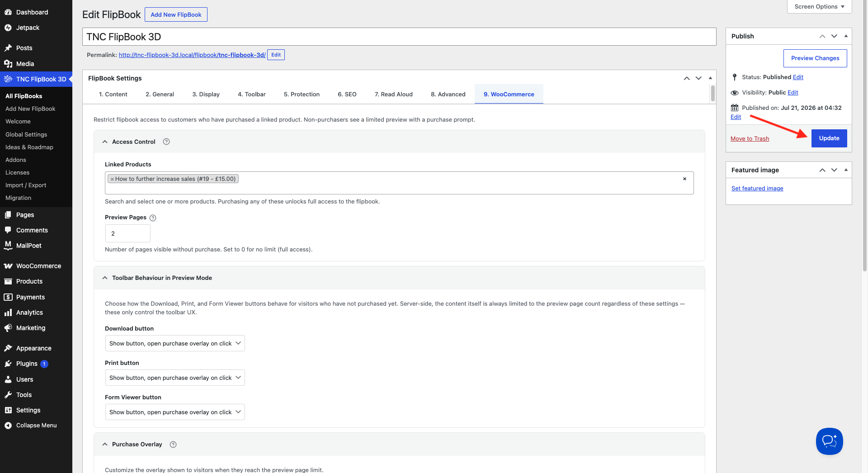Click the Move to Trash link
The height and width of the screenshot is (473, 868).
(750, 139)
